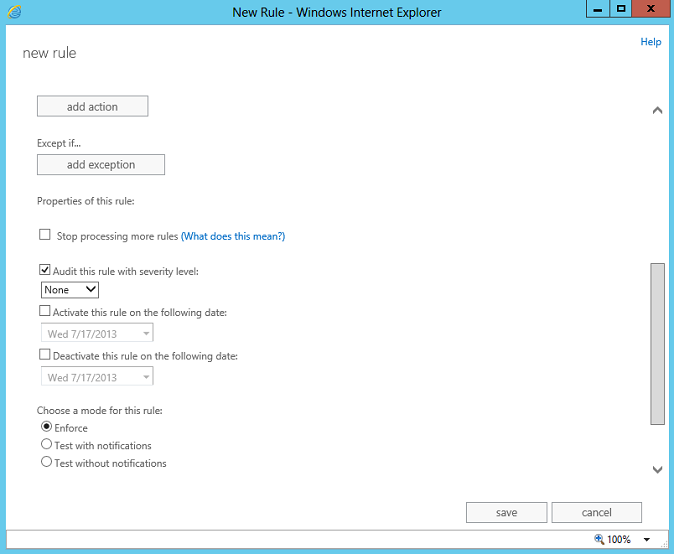Select the Enforce mode radio button
This screenshot has height=554, width=674.
coord(46,426)
